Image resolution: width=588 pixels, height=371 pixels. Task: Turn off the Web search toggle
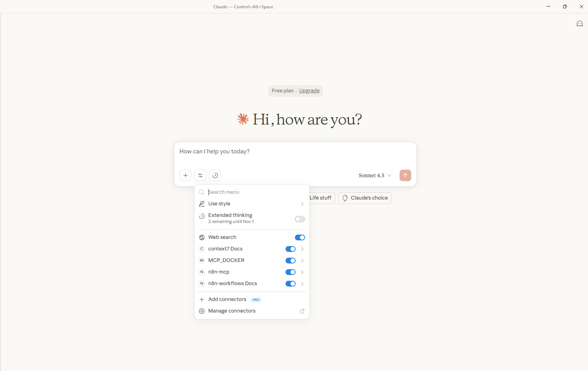click(x=300, y=237)
